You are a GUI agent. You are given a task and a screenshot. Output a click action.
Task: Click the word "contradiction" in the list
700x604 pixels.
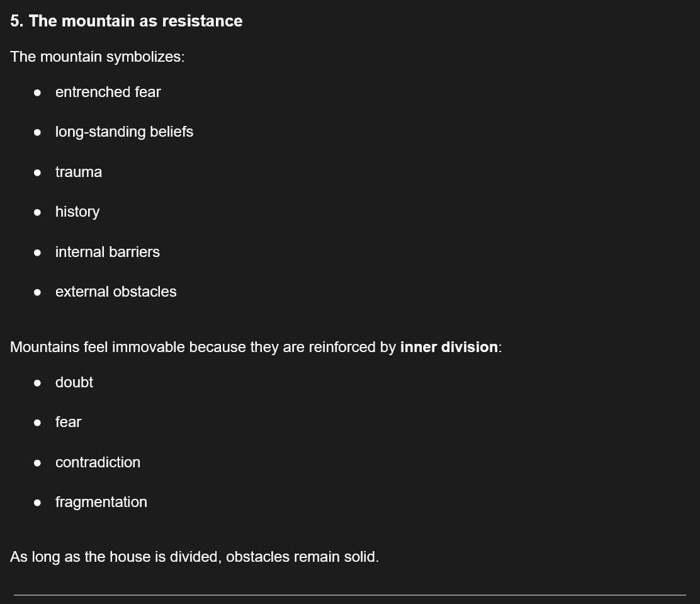click(x=98, y=462)
